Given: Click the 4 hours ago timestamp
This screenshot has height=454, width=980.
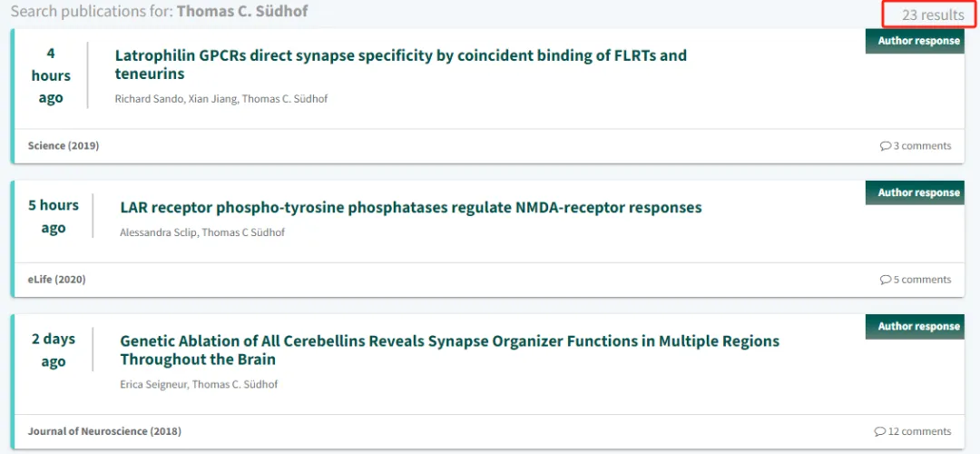Looking at the screenshot, I should click(x=51, y=75).
